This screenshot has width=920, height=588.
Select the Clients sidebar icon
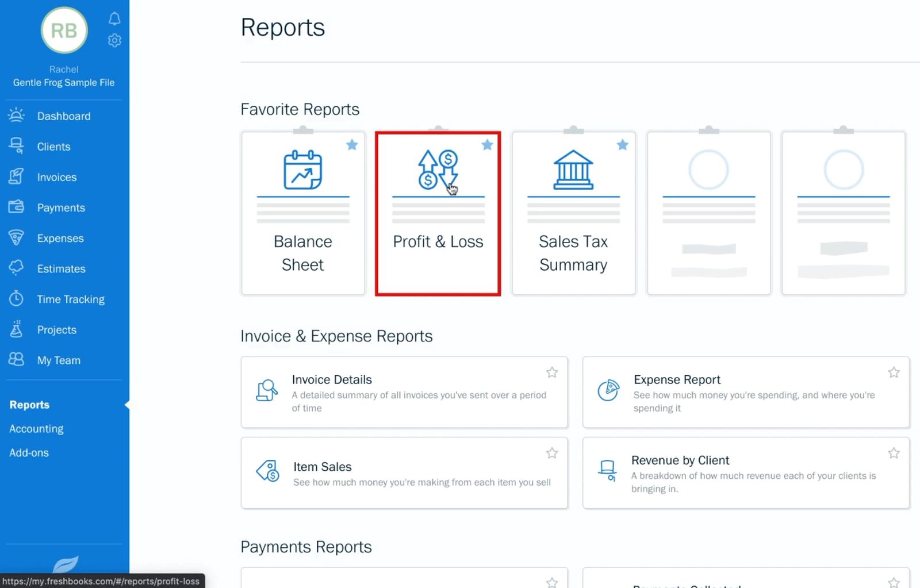(17, 146)
